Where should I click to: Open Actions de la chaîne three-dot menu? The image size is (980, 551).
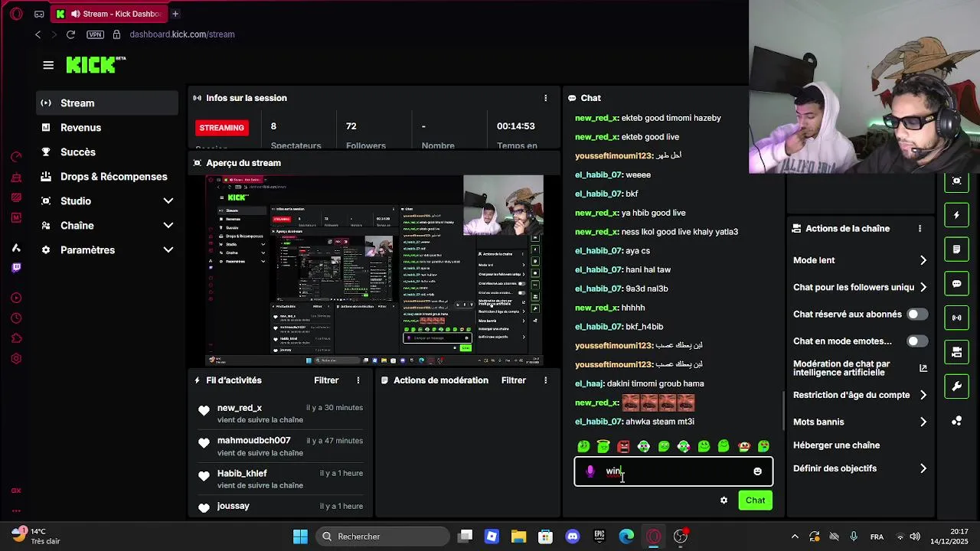[x=920, y=228]
